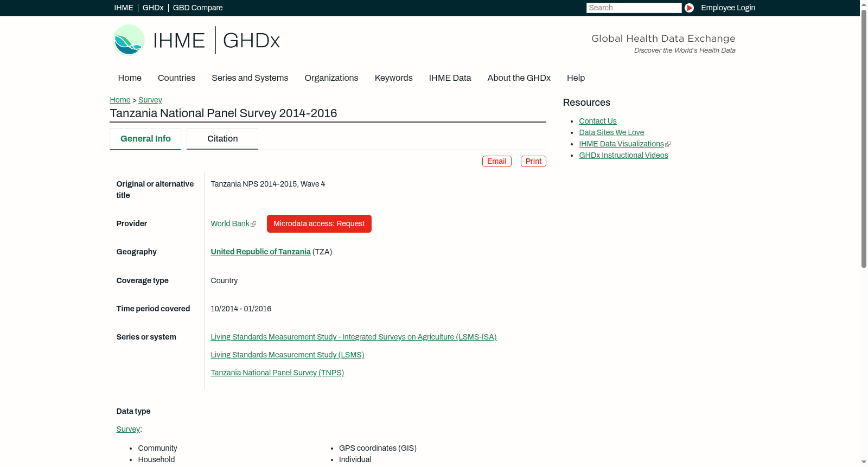
Task: Click the IHME GHDx logo
Action: (x=196, y=40)
